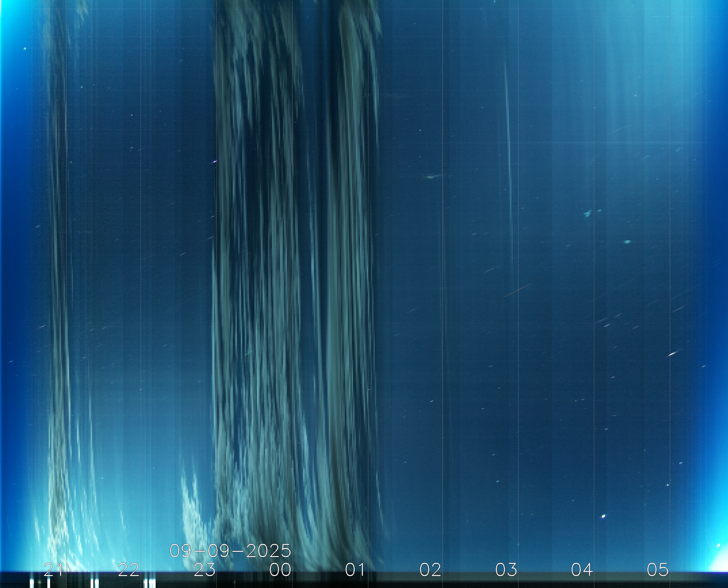Viewport: 728px width, 588px height.
Task: Click the 21 hour label
Action: click(x=53, y=569)
